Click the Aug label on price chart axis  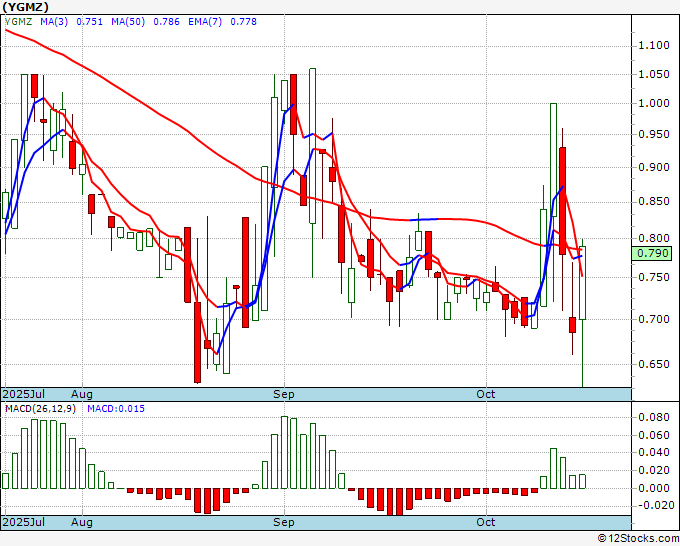tap(82, 394)
